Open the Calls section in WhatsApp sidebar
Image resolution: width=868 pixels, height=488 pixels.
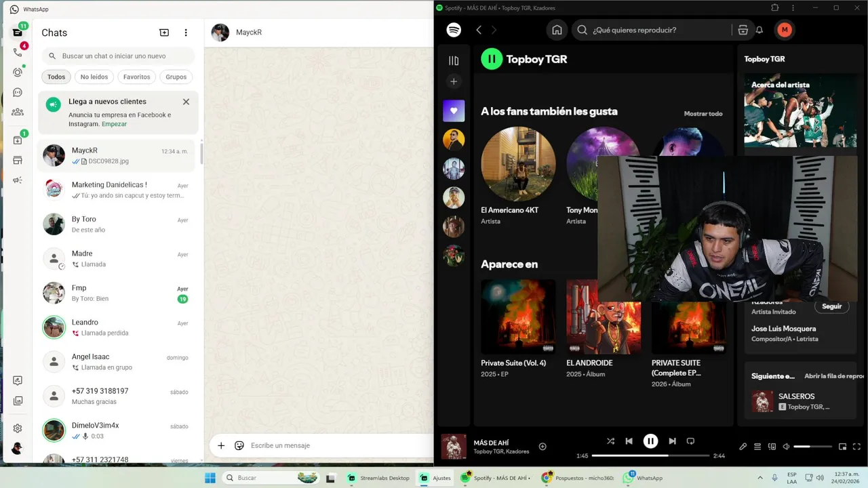18,52
